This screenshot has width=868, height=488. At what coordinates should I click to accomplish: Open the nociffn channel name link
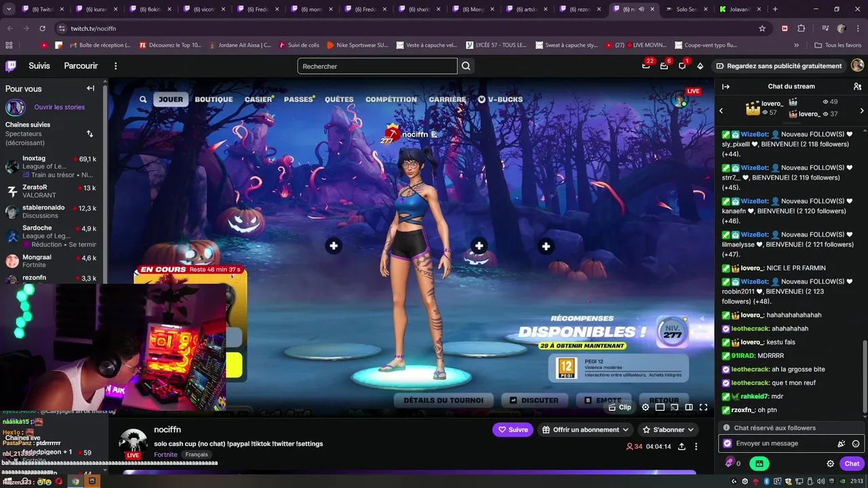pos(167,430)
